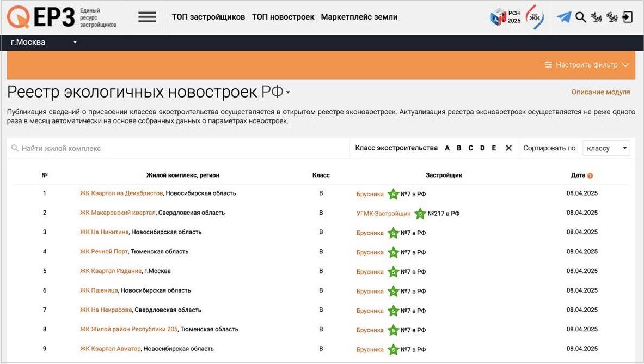This screenshot has height=364, width=644.
Task: Clear the eco-class filter with X
Action: tap(508, 148)
